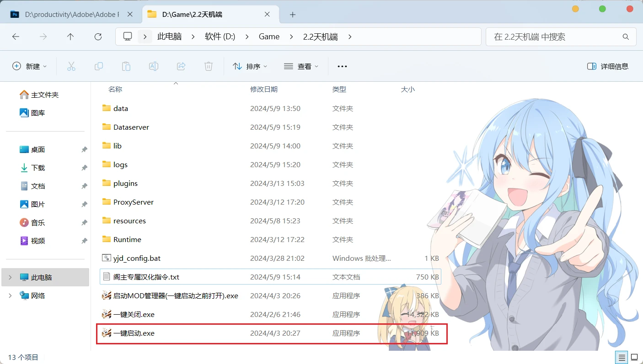
Task: Click the Copy icon in toolbar
Action: 99,66
